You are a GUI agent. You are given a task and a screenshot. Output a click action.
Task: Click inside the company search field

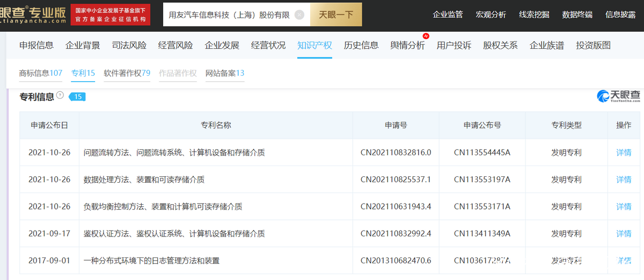pyautogui.click(x=228, y=15)
